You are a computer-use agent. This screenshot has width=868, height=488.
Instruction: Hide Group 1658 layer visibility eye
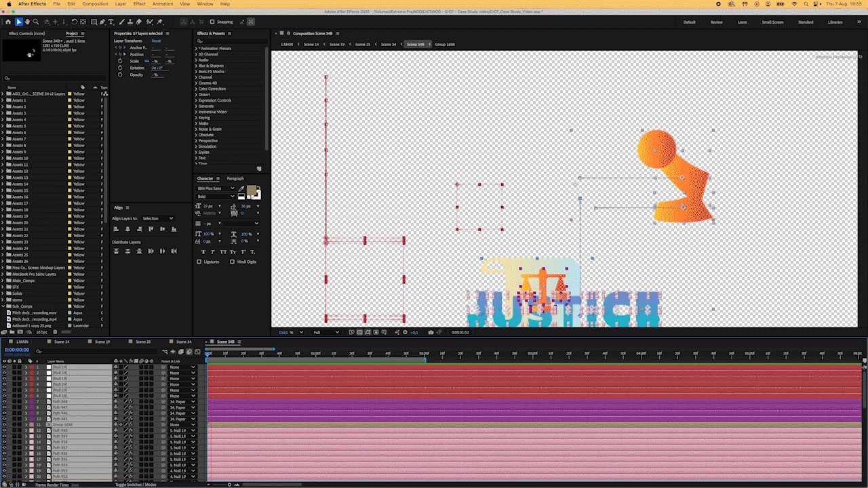click(4, 424)
